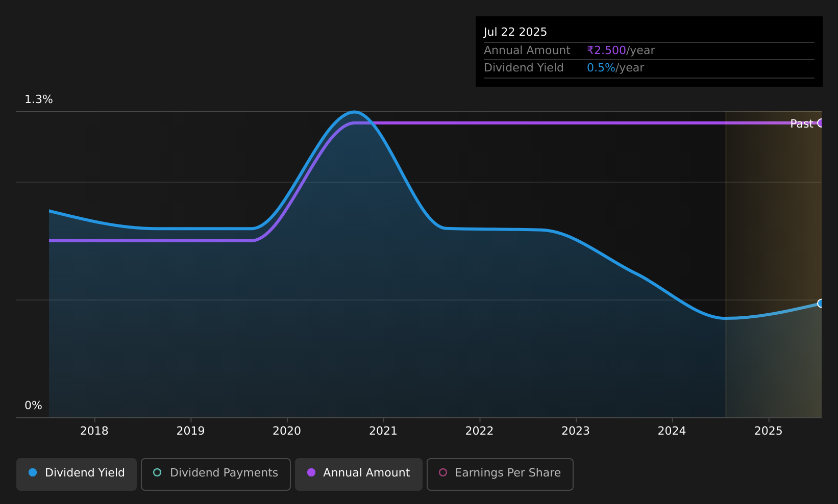Click the 2018 x-axis label

point(94,431)
